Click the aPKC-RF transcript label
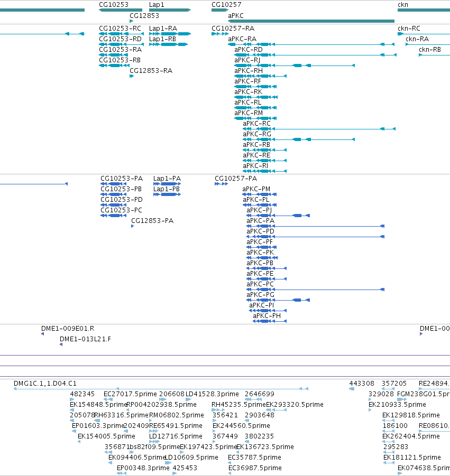450x476 pixels. pos(247,81)
